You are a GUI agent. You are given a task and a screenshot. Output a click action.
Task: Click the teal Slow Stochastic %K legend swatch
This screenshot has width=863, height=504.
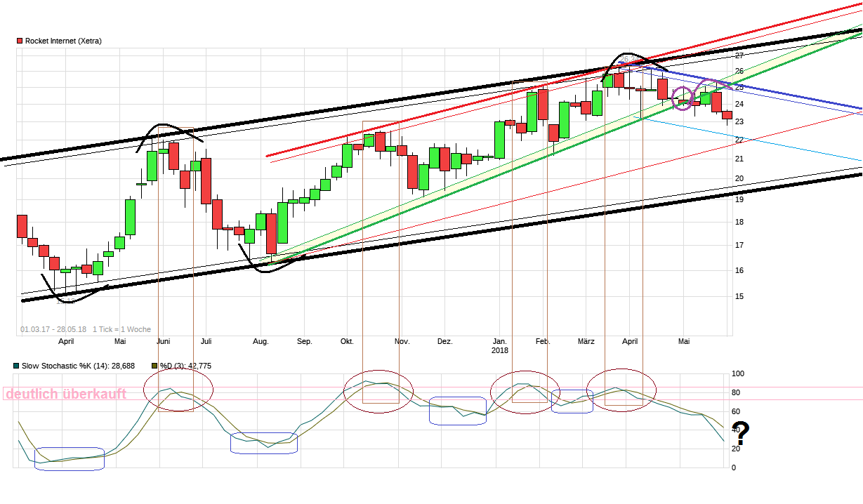16,366
